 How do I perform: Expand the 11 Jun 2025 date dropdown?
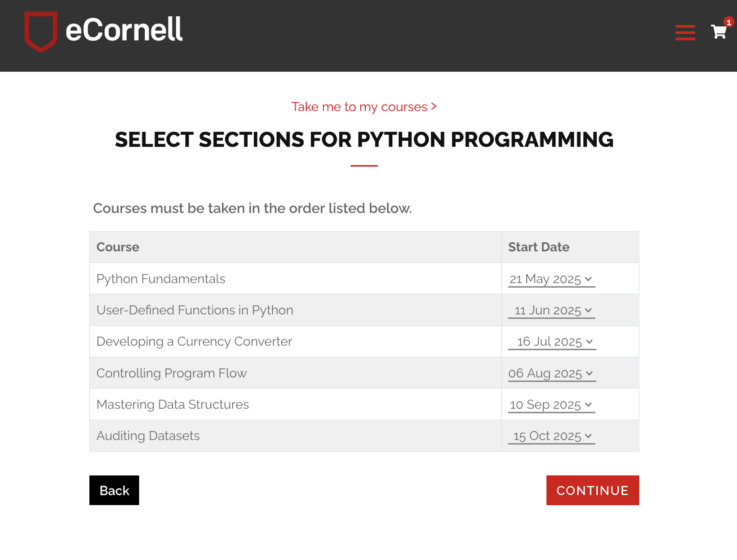pos(551,311)
